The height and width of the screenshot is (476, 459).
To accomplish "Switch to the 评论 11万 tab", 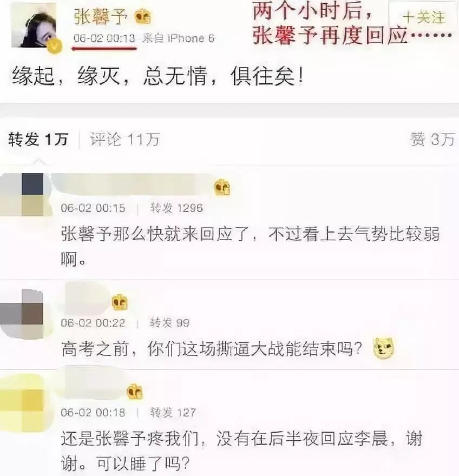I will [124, 140].
